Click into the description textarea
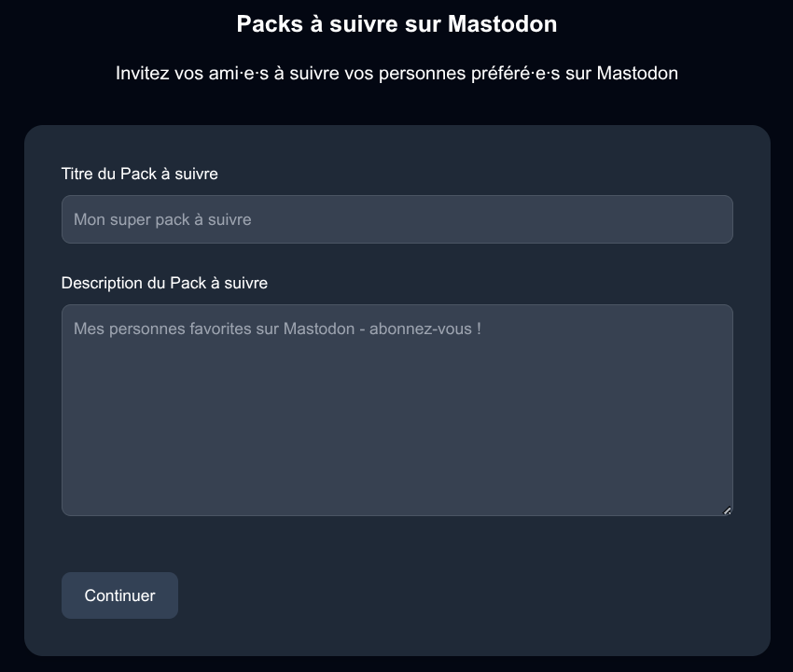This screenshot has height=672, width=793. coord(397,410)
